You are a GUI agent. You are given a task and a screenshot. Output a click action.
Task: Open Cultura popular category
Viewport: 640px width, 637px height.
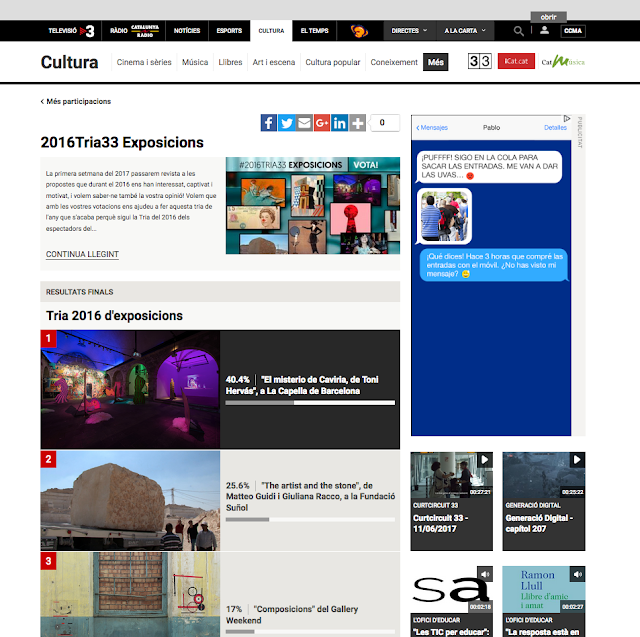coord(333,62)
